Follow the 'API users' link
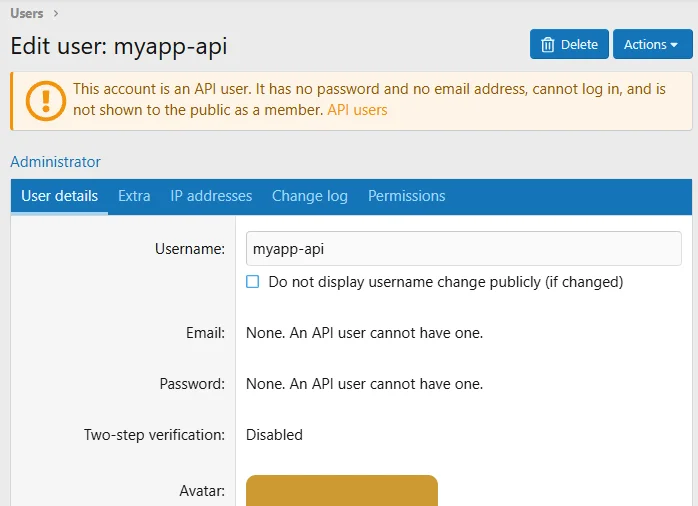 pyautogui.click(x=357, y=110)
